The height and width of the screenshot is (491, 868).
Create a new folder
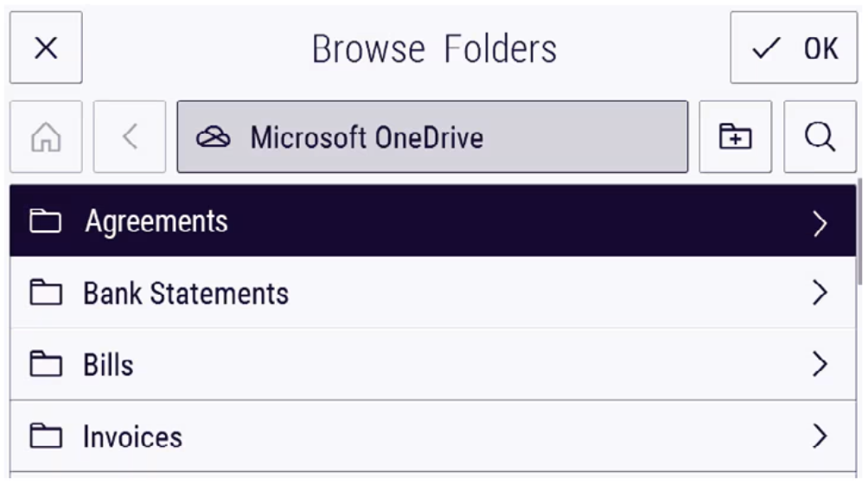[735, 137]
